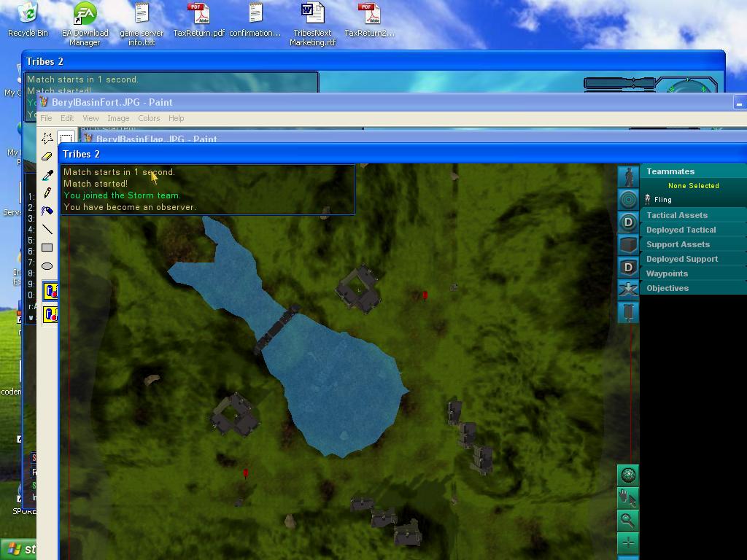Viewport: 747px width, 560px height.
Task: Click the Objectives flag post icon
Action: (628, 312)
